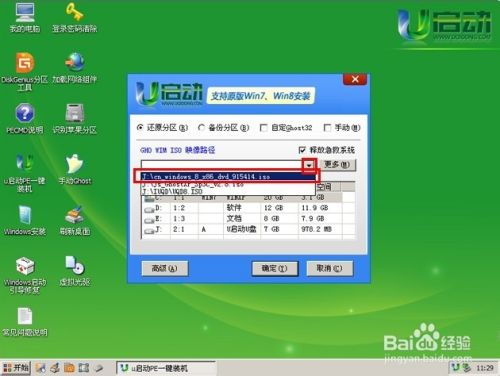500x376 pixels.
Task: Open the 识别苹果分区 drive icon
Action: (74, 119)
